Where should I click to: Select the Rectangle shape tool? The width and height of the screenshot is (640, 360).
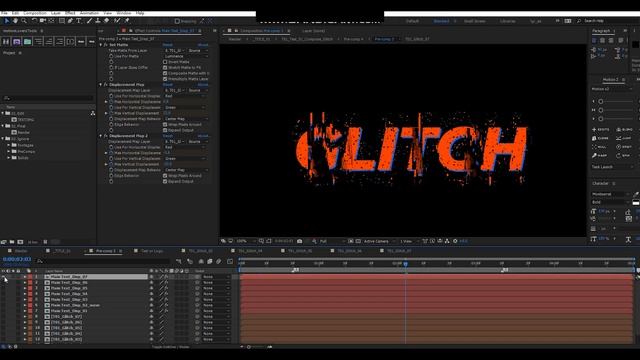click(62, 20)
